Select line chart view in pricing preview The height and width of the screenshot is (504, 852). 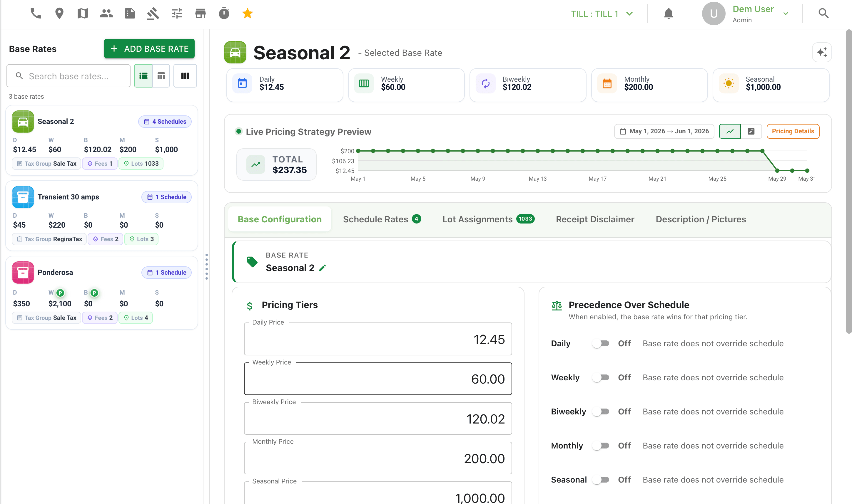730,132
